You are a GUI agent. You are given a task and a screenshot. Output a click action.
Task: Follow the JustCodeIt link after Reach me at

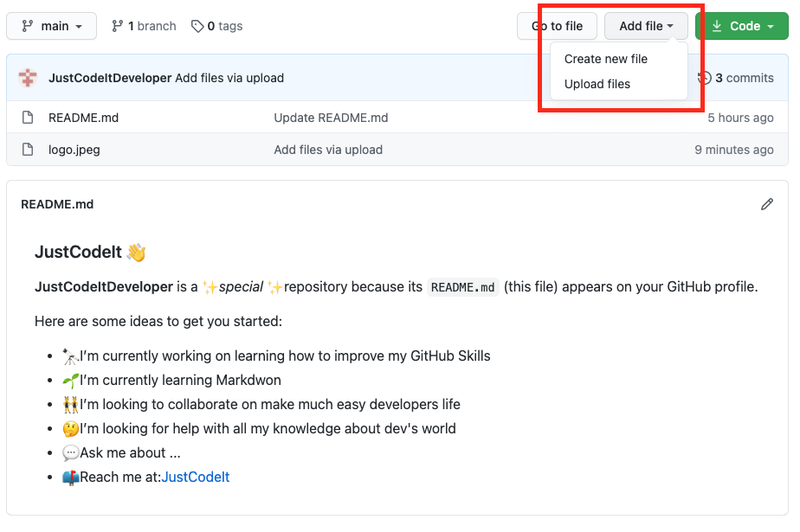(196, 477)
